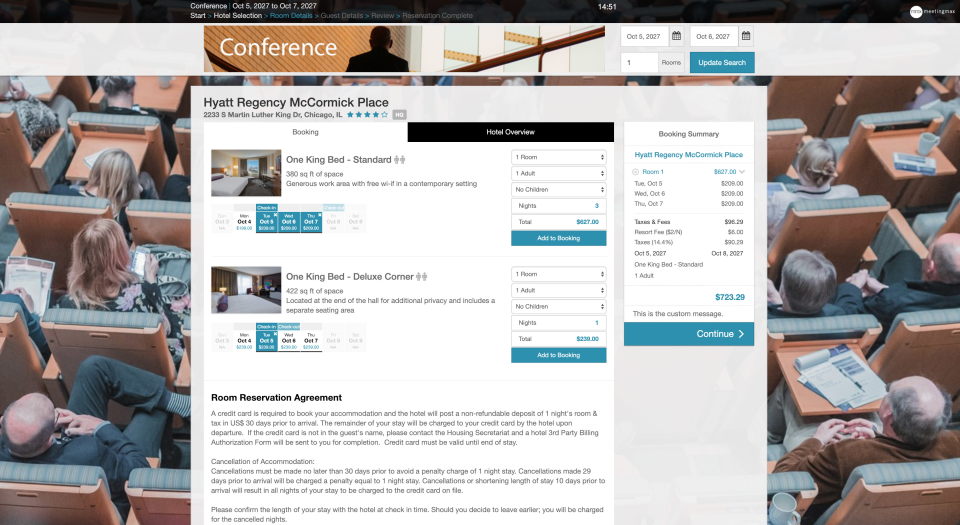Select Mon Oct 4 for Standard room
This screenshot has width=960, height=525.
pyautogui.click(x=244, y=222)
